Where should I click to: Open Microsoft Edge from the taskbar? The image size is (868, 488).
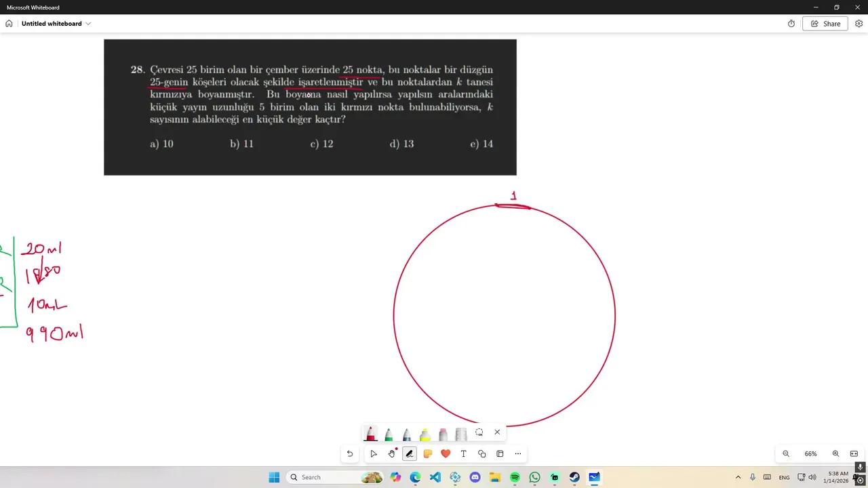[x=415, y=477]
